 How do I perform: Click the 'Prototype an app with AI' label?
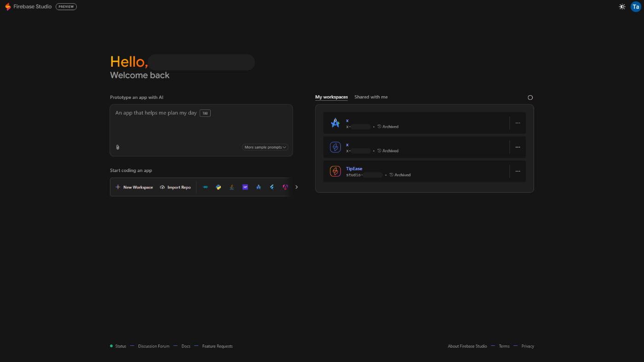click(137, 98)
